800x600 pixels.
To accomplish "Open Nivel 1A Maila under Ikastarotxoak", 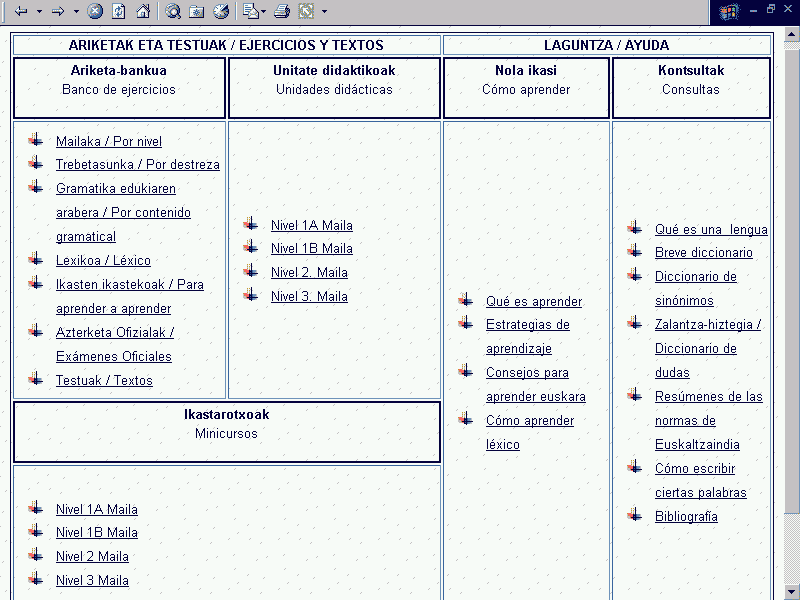I will tap(97, 509).
